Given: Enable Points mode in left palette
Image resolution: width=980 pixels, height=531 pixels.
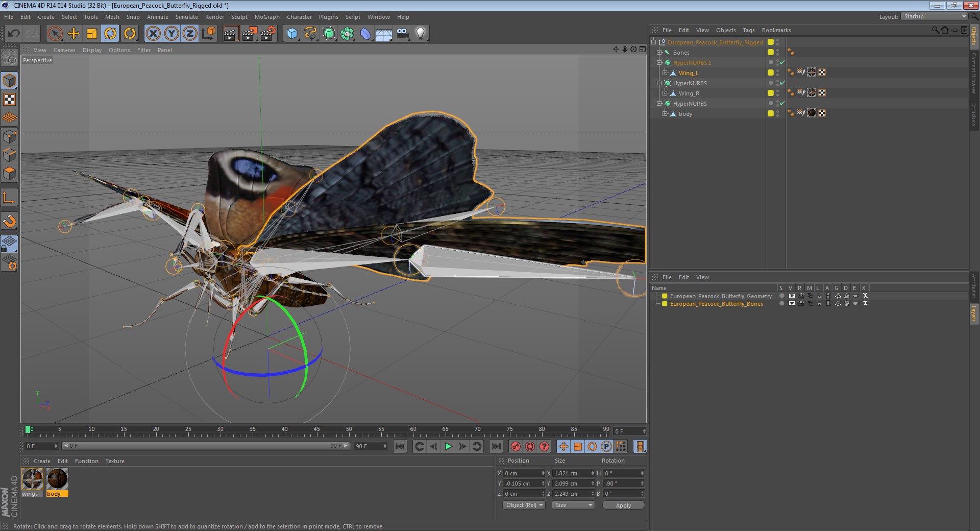Looking at the screenshot, I should (9, 137).
